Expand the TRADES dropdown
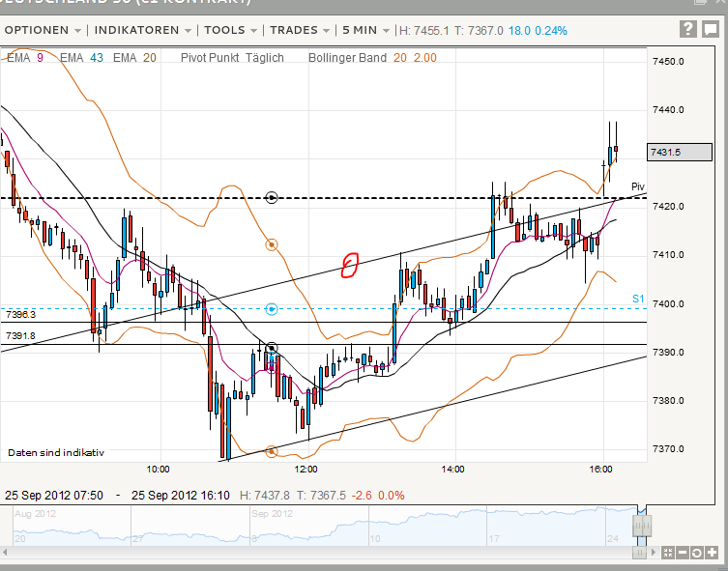This screenshot has width=728, height=571. [x=300, y=30]
